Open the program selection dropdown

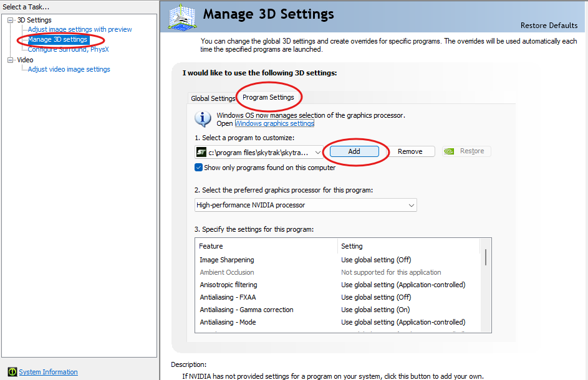pos(318,152)
